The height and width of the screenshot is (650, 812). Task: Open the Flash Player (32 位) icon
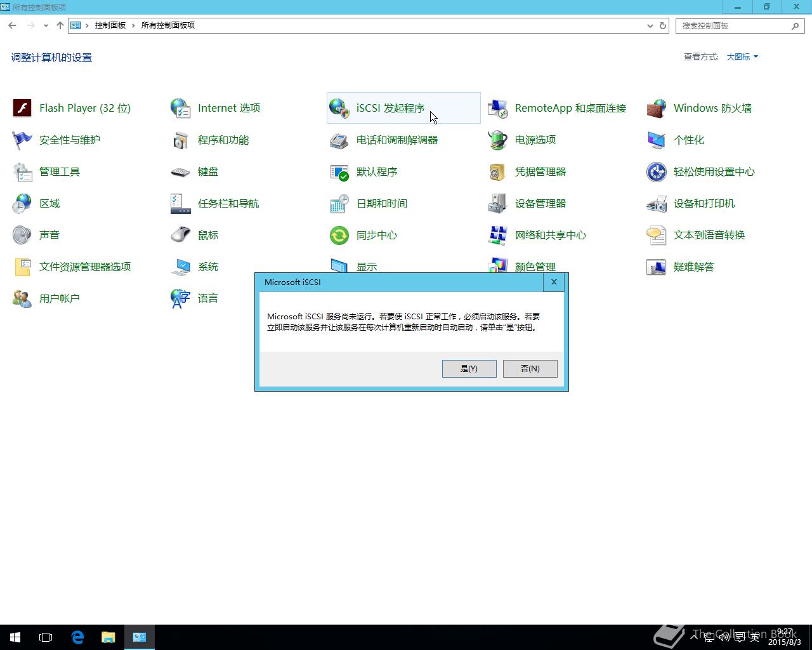22,108
